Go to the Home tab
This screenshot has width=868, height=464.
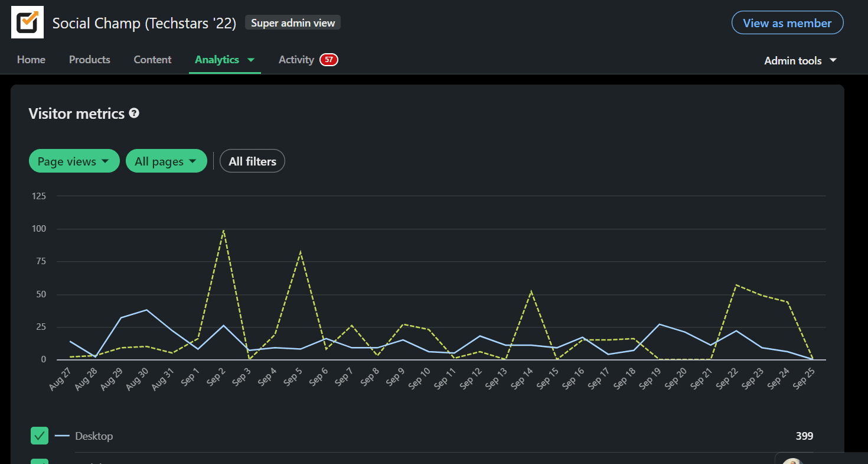[x=31, y=60]
